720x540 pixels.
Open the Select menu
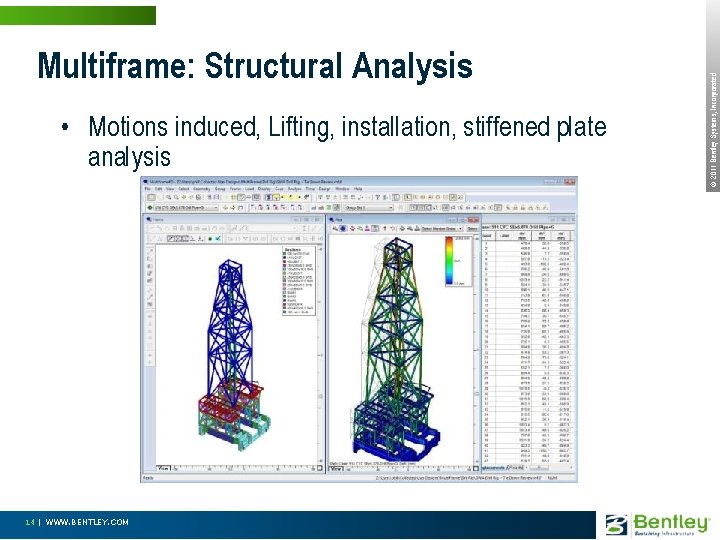(184, 189)
